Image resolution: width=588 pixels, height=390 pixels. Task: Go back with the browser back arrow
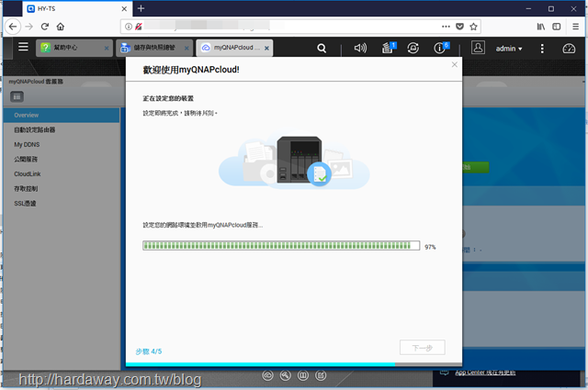pyautogui.click(x=13, y=27)
